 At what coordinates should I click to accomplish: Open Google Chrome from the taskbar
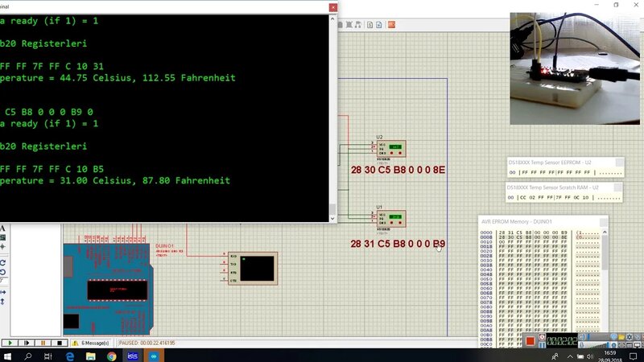pyautogui.click(x=111, y=356)
